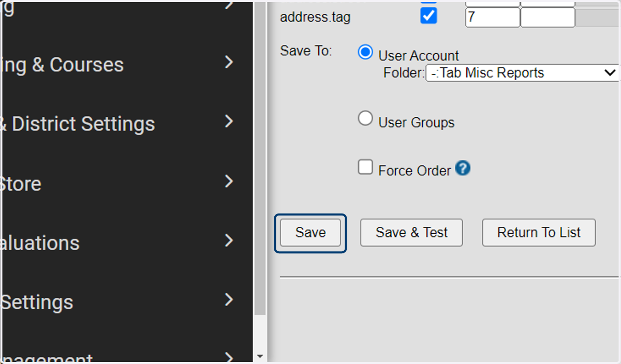Uncheck the address.tag checkbox
The width and height of the screenshot is (621, 364).
coord(428,16)
